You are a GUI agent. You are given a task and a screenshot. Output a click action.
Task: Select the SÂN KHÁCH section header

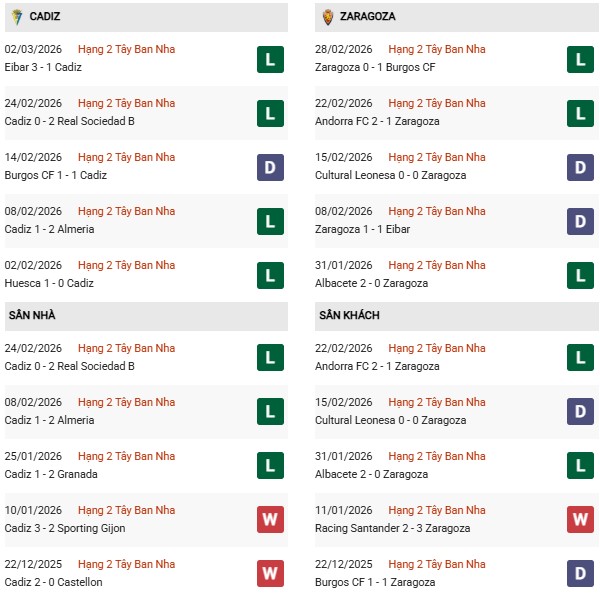(x=349, y=316)
